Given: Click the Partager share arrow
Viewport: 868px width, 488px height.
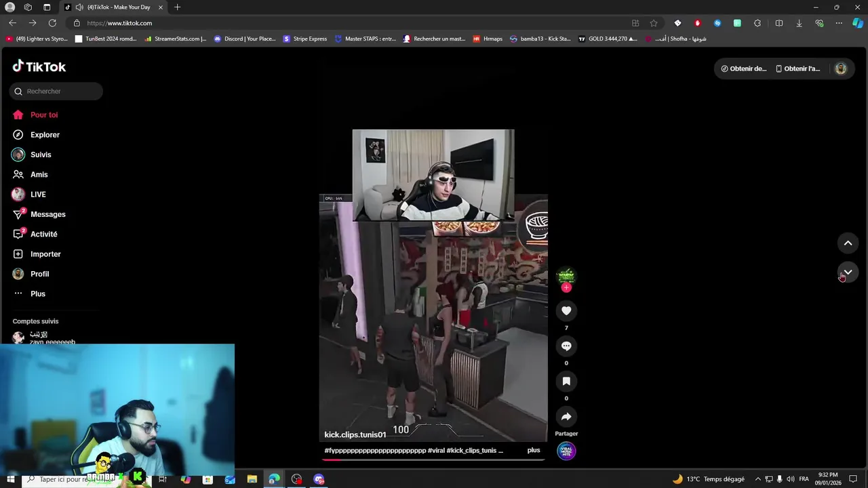Looking at the screenshot, I should 566,416.
